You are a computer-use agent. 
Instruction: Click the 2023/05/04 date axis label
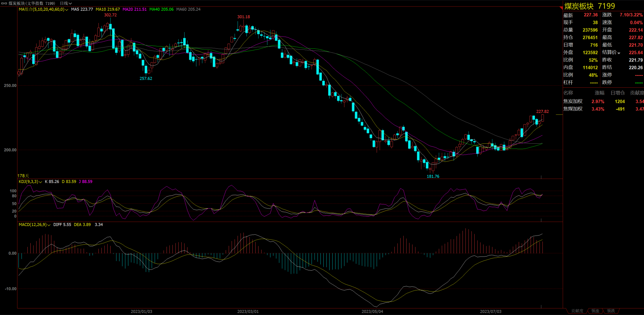pyautogui.click(x=372, y=312)
